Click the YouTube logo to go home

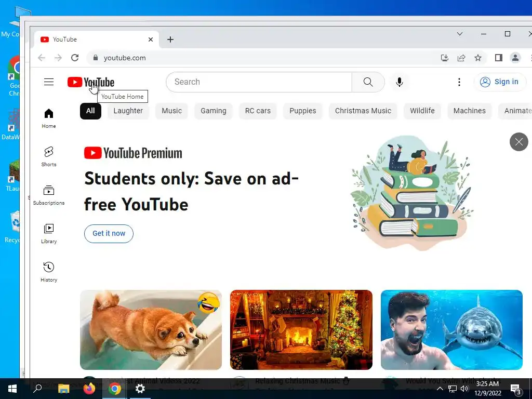pos(90,82)
